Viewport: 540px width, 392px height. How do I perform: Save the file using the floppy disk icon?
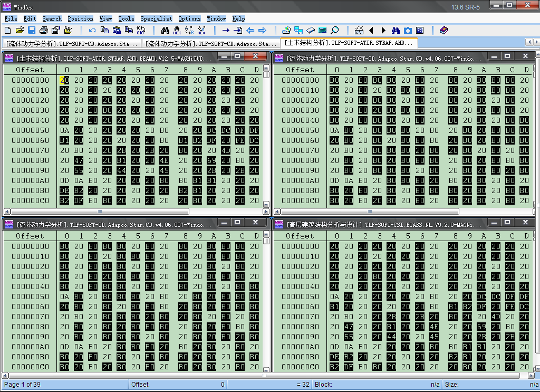click(x=32, y=30)
